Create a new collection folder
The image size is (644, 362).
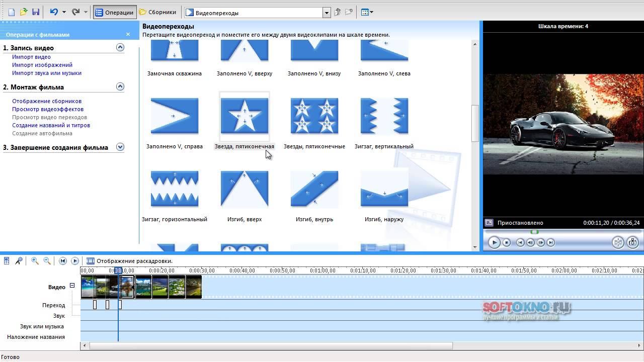tap(349, 12)
